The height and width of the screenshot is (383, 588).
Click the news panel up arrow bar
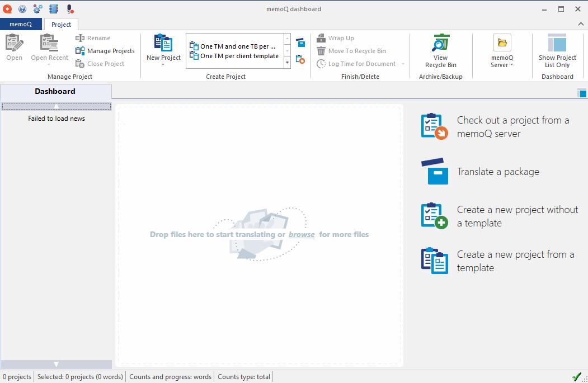[x=57, y=106]
